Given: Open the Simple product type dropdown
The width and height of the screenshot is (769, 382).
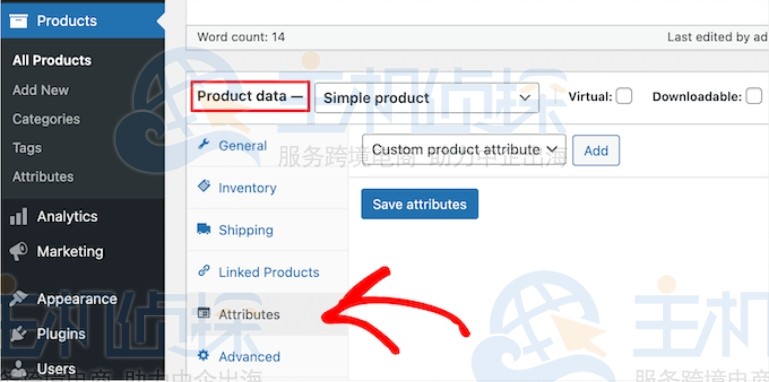Looking at the screenshot, I should (426, 98).
